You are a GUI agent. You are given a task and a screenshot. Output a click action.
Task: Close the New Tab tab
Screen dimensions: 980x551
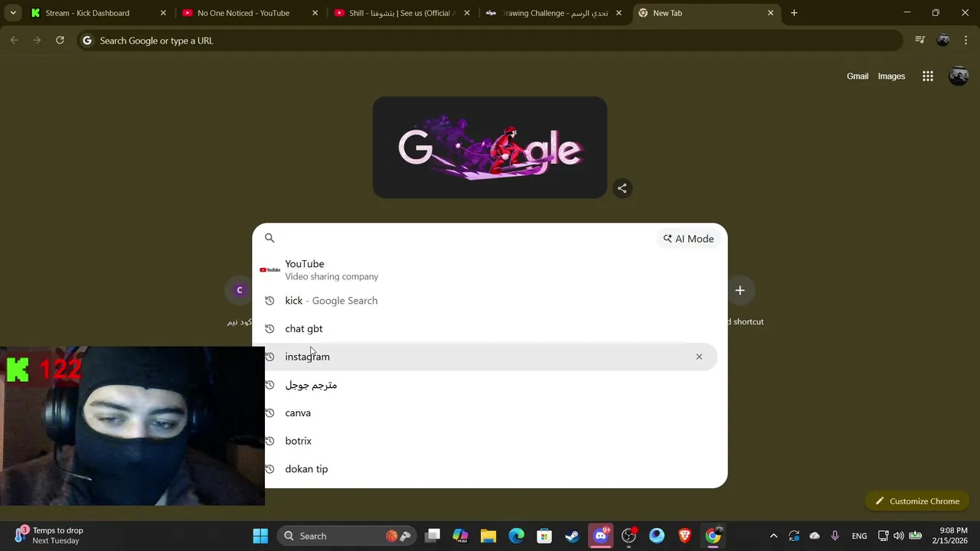(x=770, y=13)
